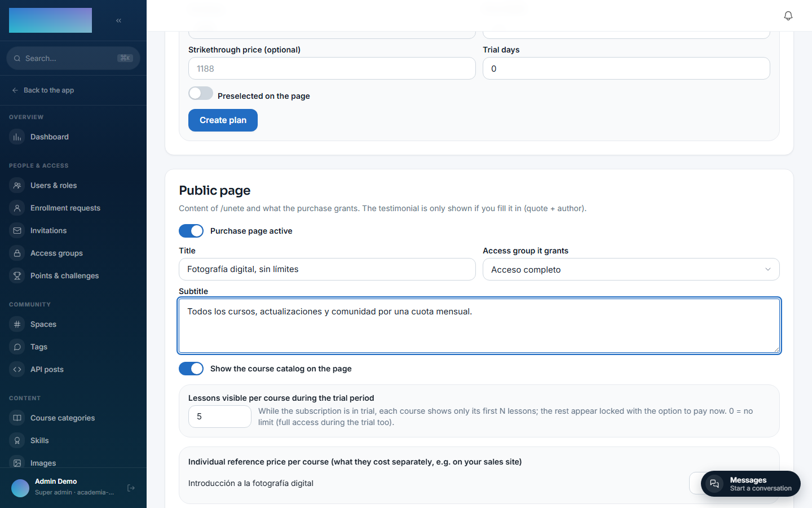Collapse the sidebar with the double chevron
812x508 pixels.
(x=118, y=20)
